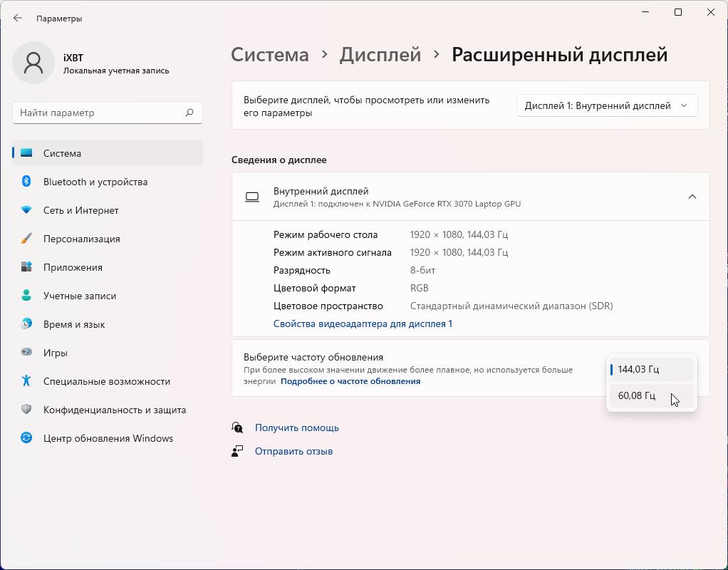The height and width of the screenshot is (570, 728).
Task: Click the search magnifier icon
Action: 189,113
